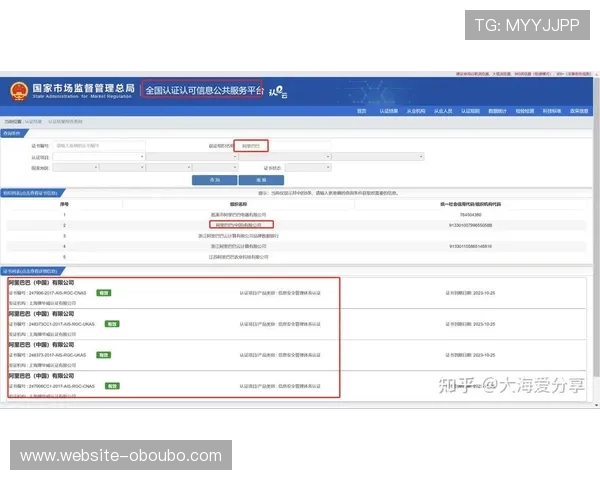
Task: Click the 有效 badge for certificate 247906CC1-2017-AIS-RGC-CNAS
Action: pos(112,386)
